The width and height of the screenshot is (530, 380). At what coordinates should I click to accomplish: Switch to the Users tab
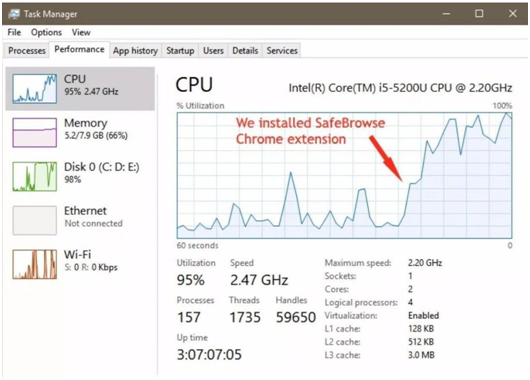(x=213, y=51)
